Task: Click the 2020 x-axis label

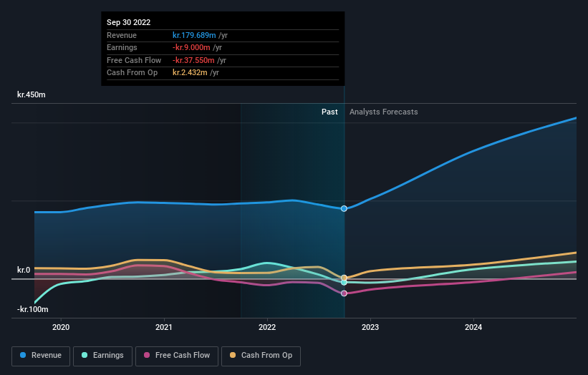Action: tap(61, 327)
